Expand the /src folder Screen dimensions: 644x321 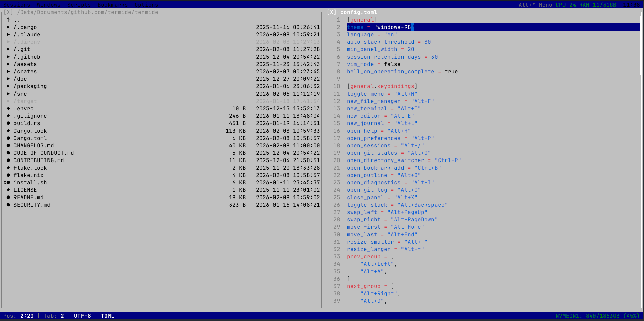click(8, 94)
